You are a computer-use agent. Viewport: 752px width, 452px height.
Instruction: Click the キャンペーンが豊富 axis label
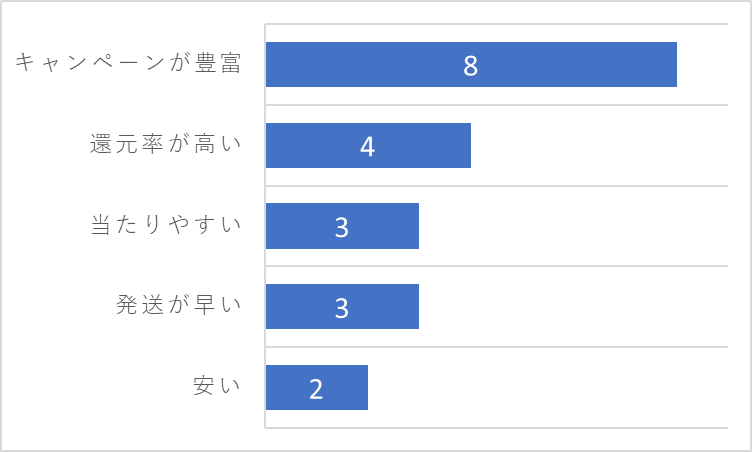(x=128, y=63)
